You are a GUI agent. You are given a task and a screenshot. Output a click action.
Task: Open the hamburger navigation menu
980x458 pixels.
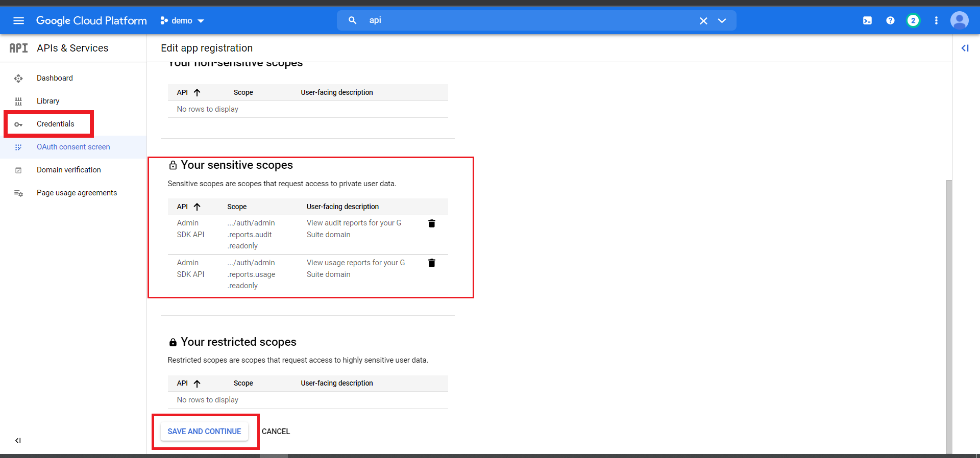click(18, 20)
